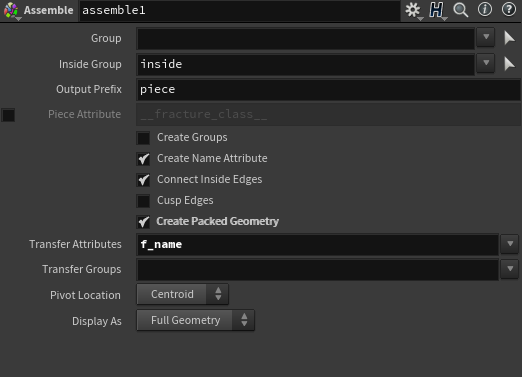The image size is (522, 377).
Task: Enable the Piece Attribute toggle checkbox
Action: [8, 115]
